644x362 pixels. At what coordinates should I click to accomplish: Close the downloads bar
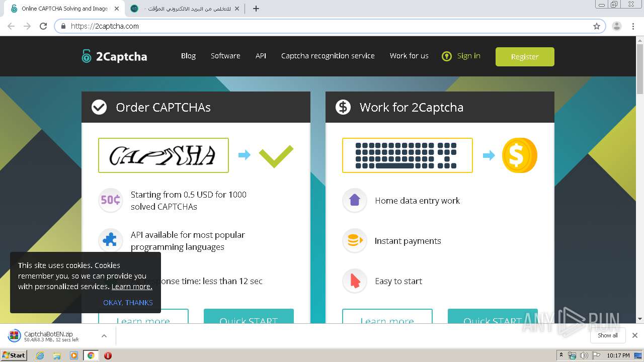(635, 335)
